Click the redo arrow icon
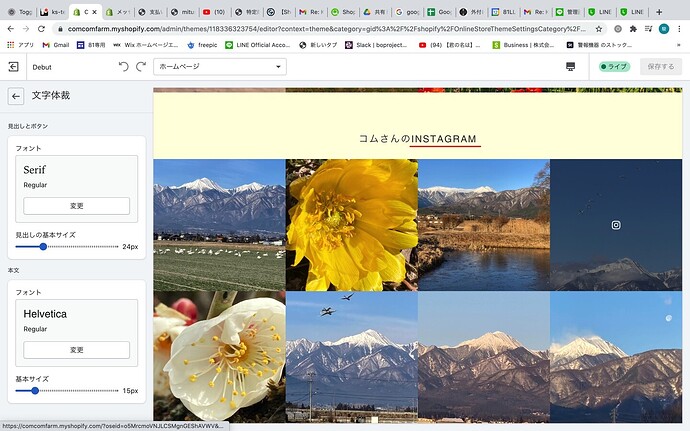 pos(141,66)
